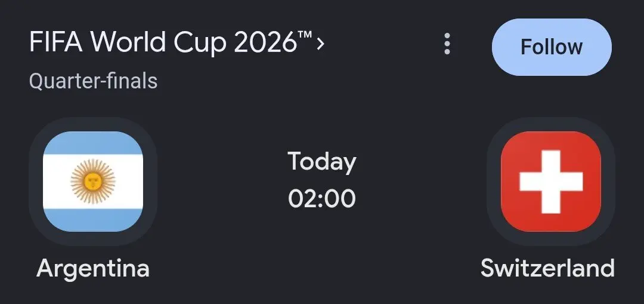Select the Quarter-finals stage label
This screenshot has height=304, width=644.
93,81
